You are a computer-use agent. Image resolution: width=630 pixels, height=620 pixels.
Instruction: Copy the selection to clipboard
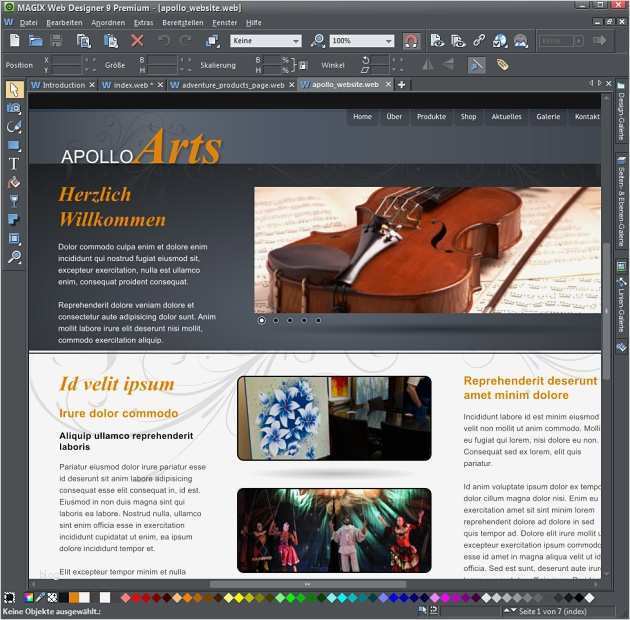84,41
